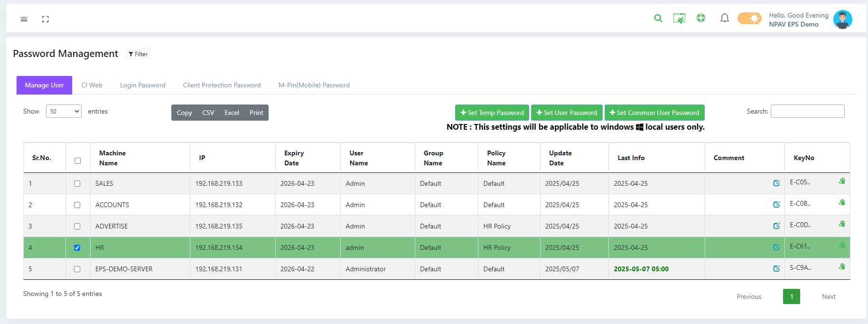The image size is (868, 324).
Task: Expand the Show entries dropdown
Action: tap(64, 111)
